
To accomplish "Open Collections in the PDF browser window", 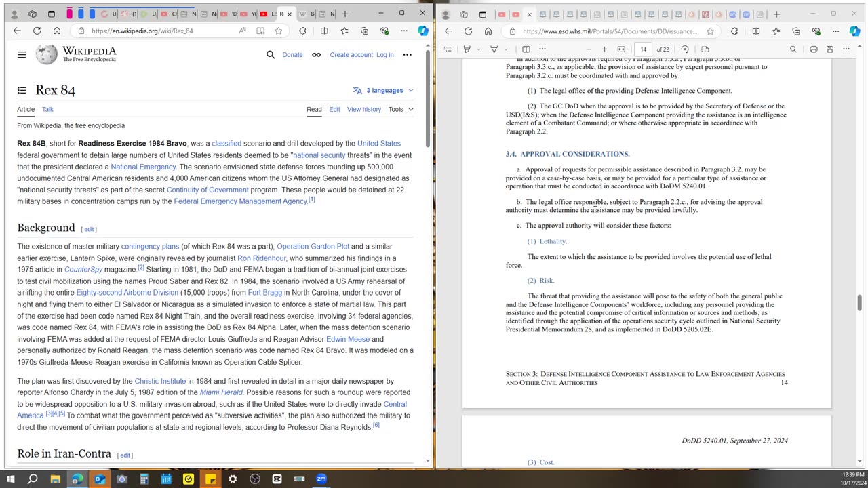I will click(x=796, y=30).
